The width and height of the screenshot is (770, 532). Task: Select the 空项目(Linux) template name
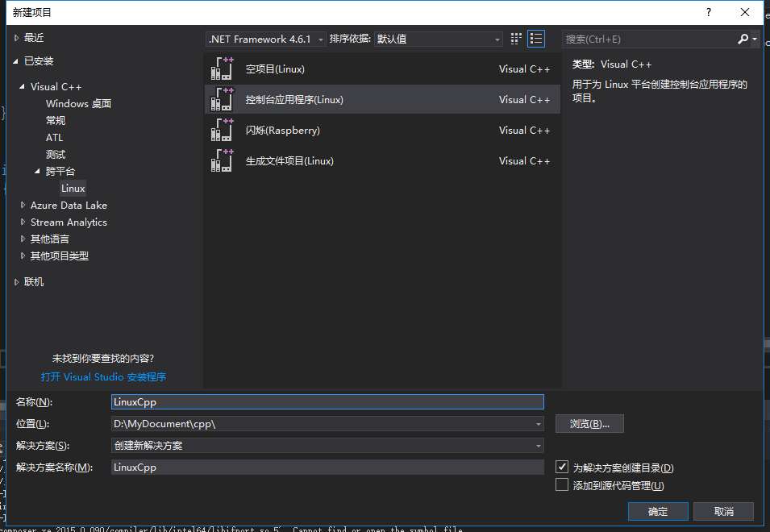tap(275, 69)
